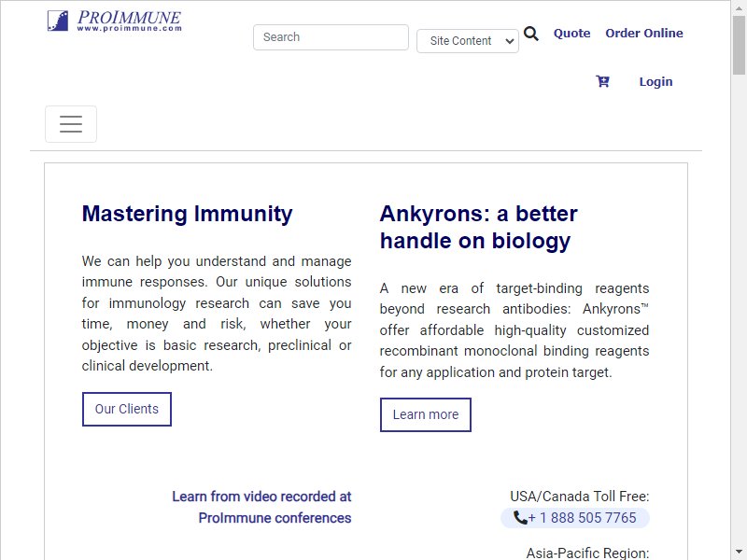Click the magnifying glass search icon
This screenshot has height=560, width=747.
531,34
